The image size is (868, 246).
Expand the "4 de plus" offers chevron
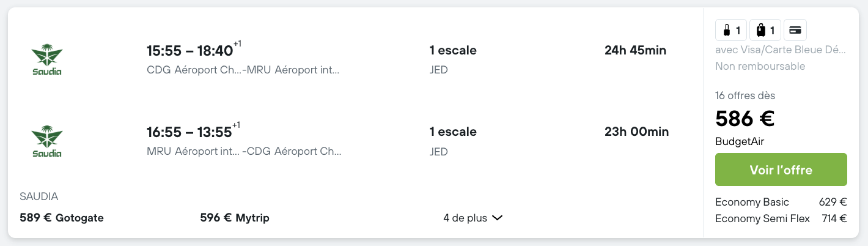[x=497, y=218]
